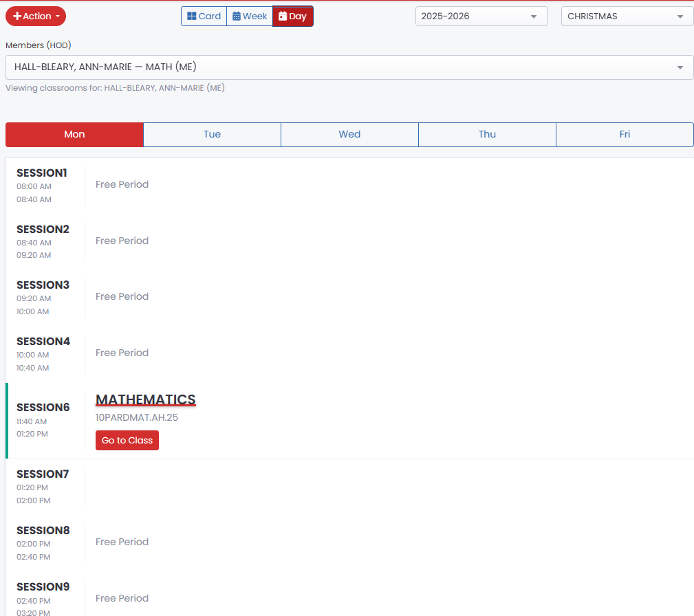Click the 11:40 AM start time

click(x=32, y=421)
